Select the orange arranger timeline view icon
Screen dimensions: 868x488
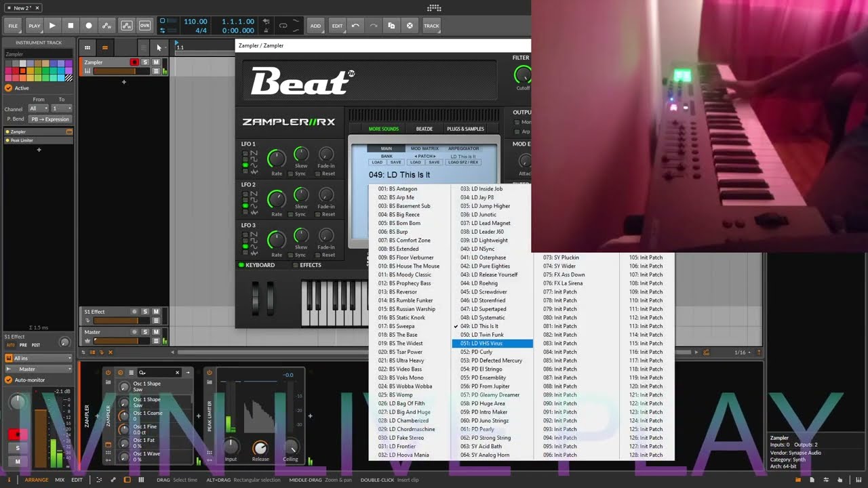104,47
